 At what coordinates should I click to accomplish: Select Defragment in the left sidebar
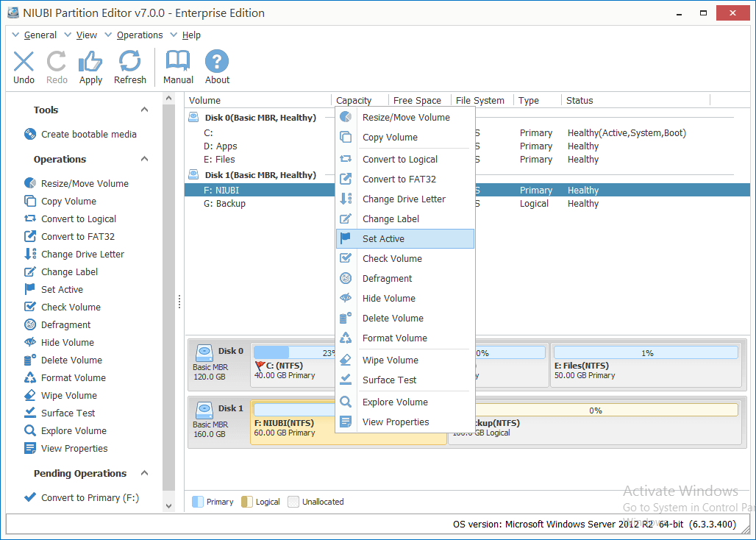tap(65, 324)
